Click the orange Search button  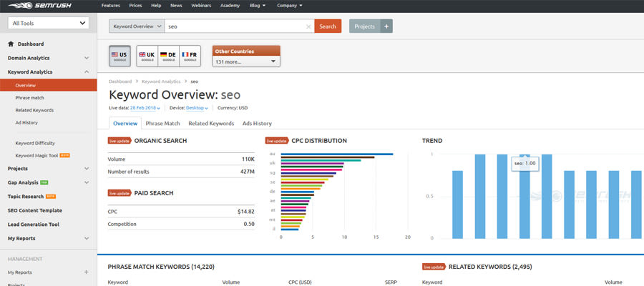[328, 26]
